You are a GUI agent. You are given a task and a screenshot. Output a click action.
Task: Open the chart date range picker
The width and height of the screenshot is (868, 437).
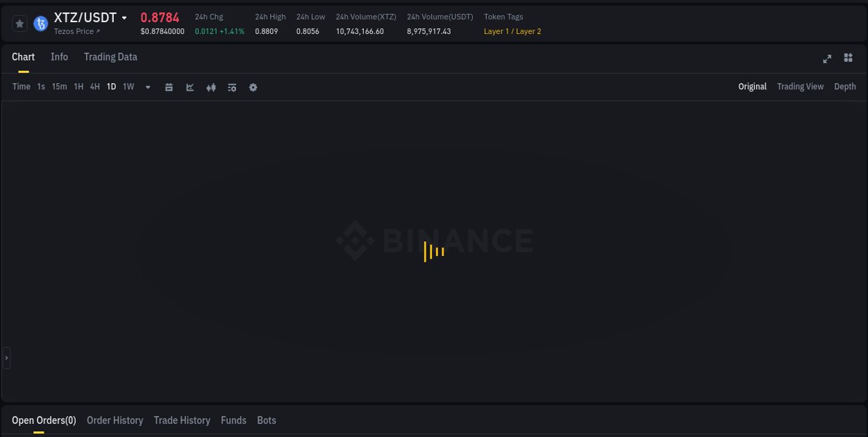pos(169,87)
